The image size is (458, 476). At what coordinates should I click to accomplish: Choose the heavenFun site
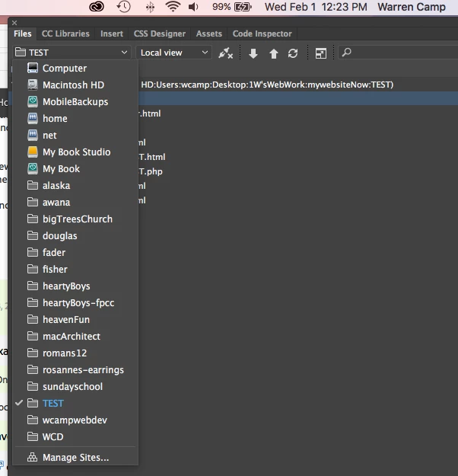click(x=75, y=319)
